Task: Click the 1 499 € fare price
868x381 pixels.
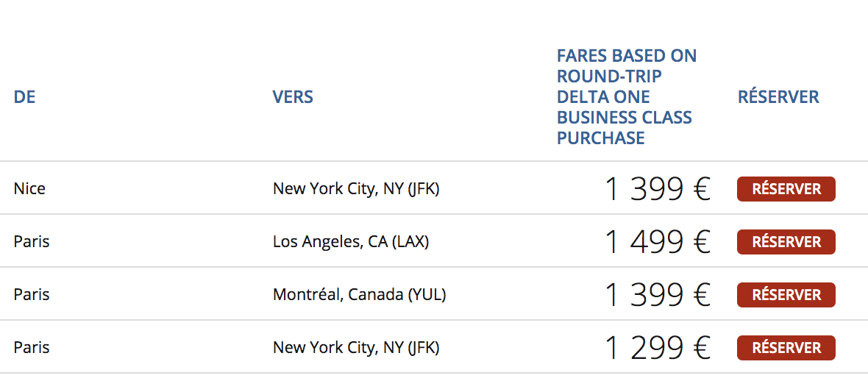Action: point(658,242)
